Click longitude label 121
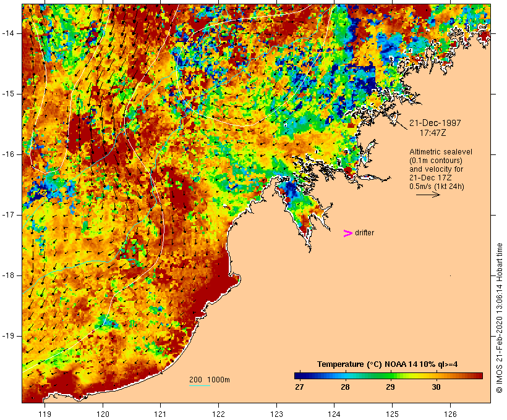This screenshot has width=507, height=420. (160, 414)
